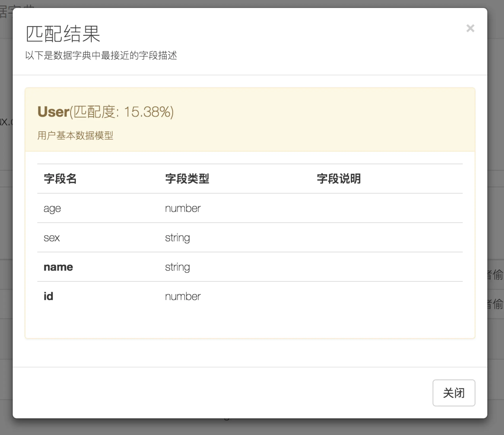Select the age field name cell
504x435 pixels.
click(x=52, y=208)
